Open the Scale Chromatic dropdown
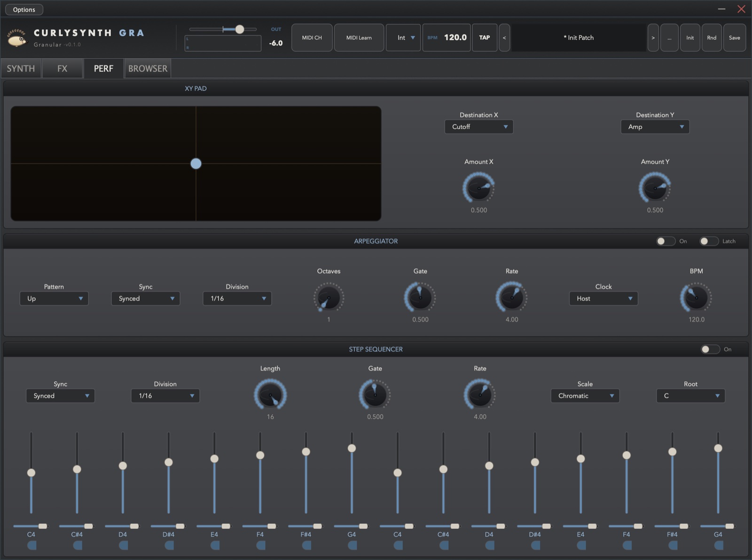The width and height of the screenshot is (752, 560). [x=585, y=396]
